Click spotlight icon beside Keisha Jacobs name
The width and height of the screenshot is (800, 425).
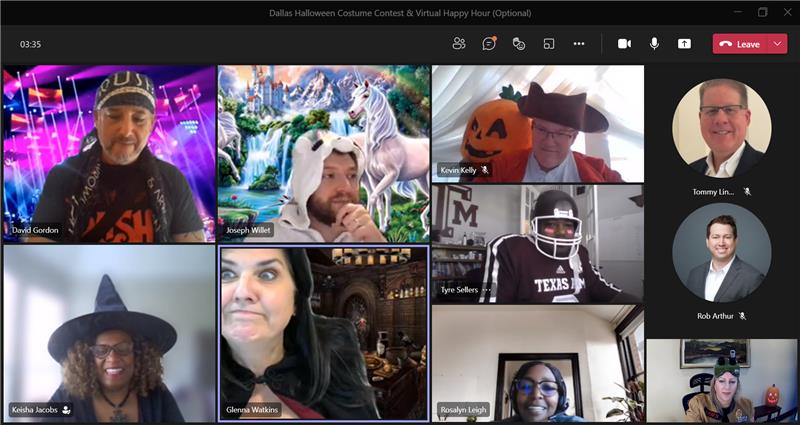tap(66, 410)
